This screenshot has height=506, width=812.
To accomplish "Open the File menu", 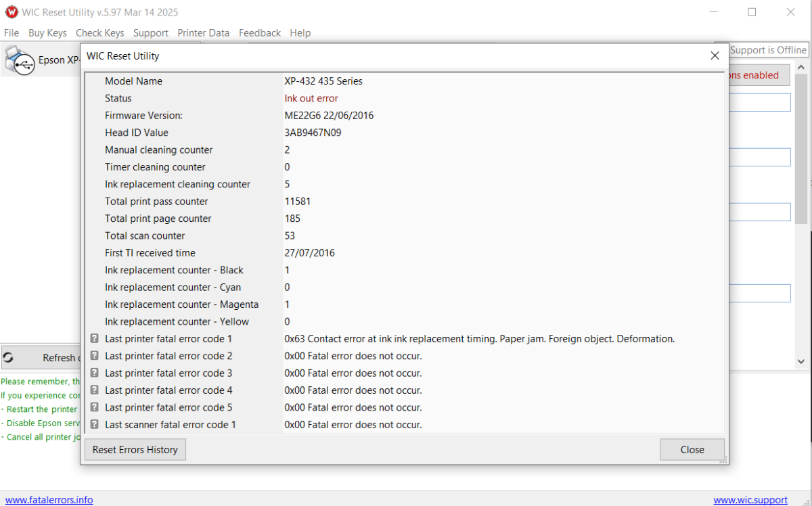I will [12, 32].
